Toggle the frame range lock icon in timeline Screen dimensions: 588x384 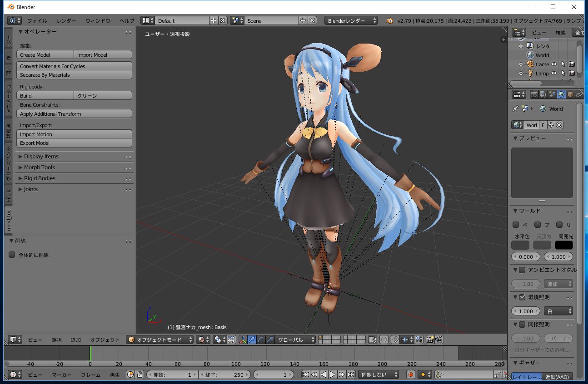point(140,374)
